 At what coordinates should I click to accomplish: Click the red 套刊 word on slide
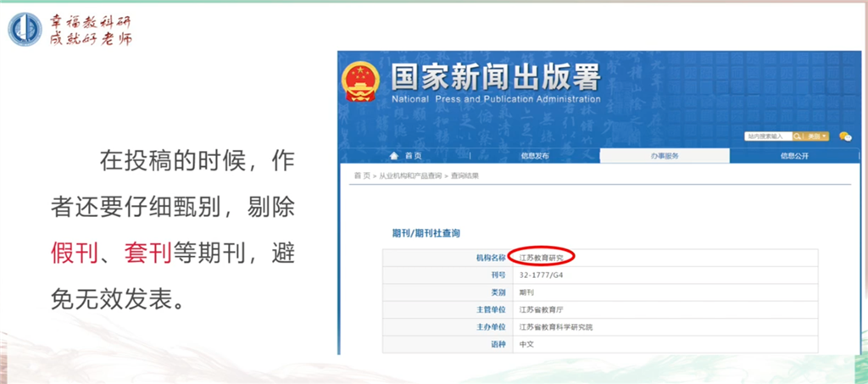[x=147, y=254]
